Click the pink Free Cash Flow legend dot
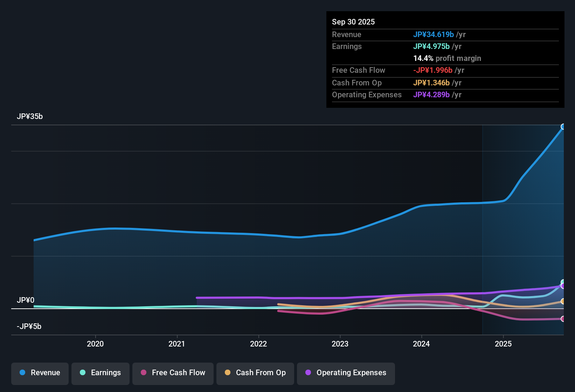575x392 pixels. tap(144, 372)
